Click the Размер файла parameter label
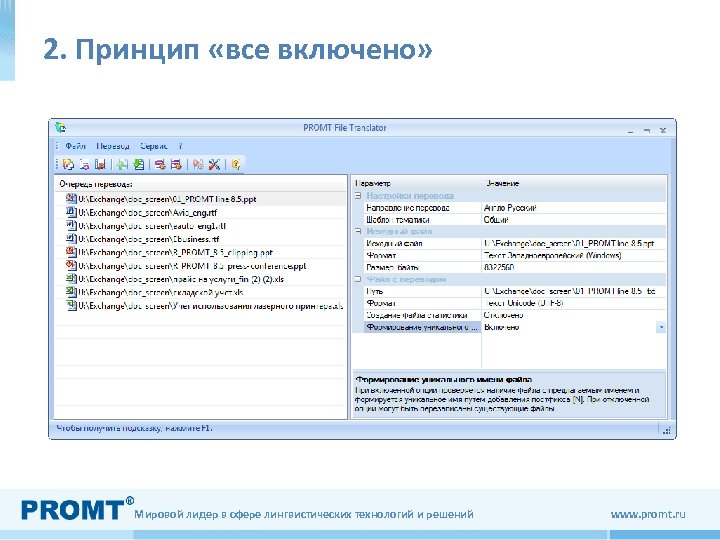 click(393, 267)
